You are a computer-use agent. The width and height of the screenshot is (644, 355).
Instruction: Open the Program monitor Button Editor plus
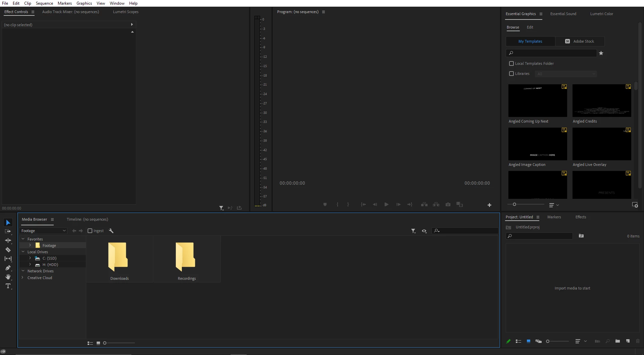[x=489, y=205]
